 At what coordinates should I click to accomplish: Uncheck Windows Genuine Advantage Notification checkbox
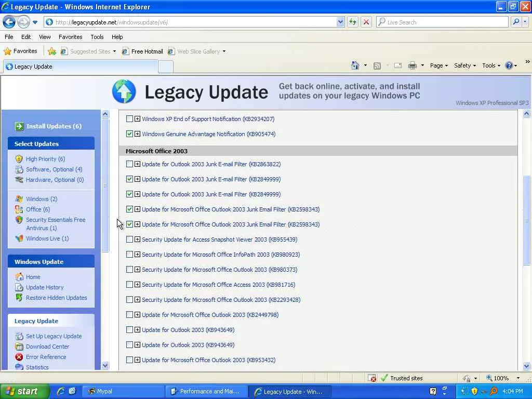pos(129,134)
